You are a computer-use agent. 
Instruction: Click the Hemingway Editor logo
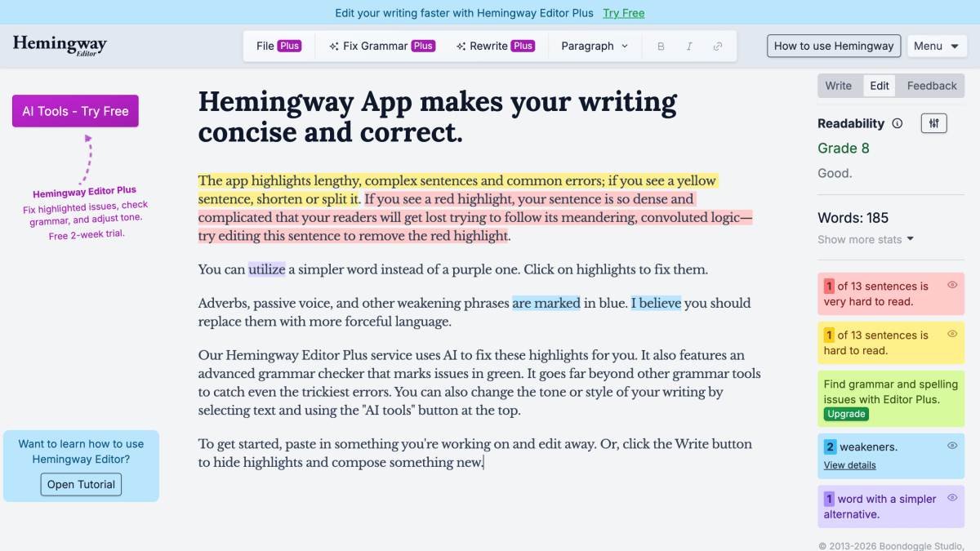click(60, 45)
